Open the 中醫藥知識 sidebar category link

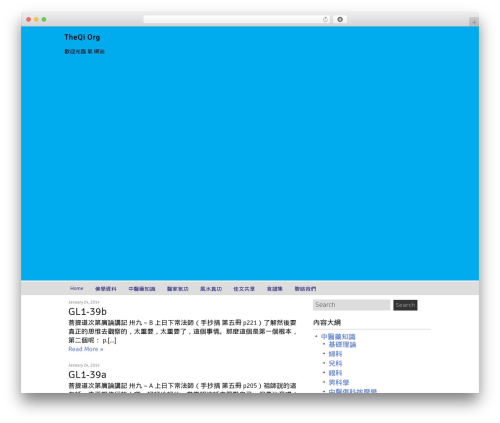tap(338, 337)
